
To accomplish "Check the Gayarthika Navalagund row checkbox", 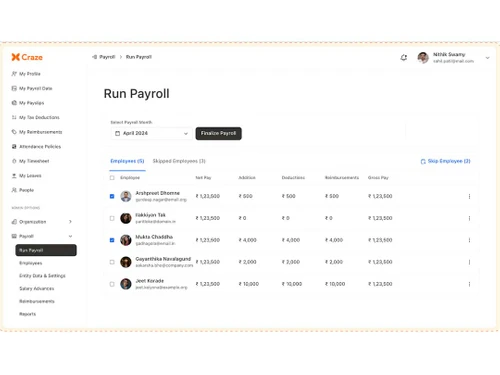I will (x=112, y=262).
